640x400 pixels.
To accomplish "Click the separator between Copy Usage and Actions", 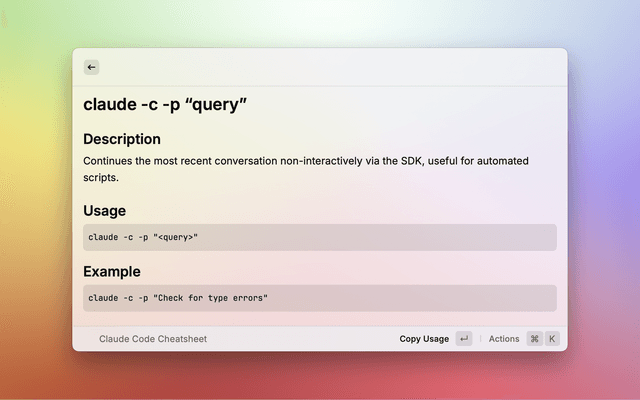I will pos(480,339).
